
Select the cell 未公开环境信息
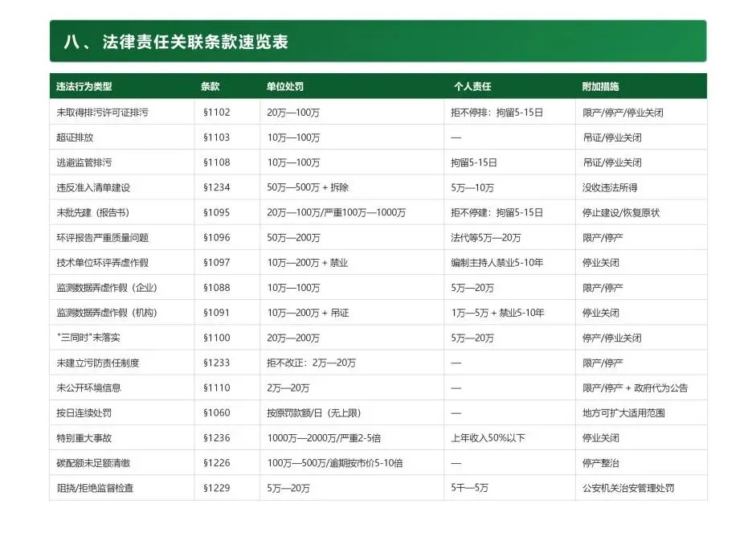(x=88, y=388)
